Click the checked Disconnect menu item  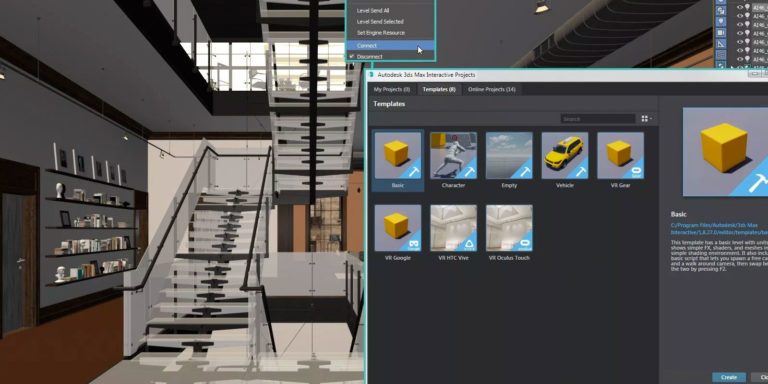pyautogui.click(x=390, y=57)
